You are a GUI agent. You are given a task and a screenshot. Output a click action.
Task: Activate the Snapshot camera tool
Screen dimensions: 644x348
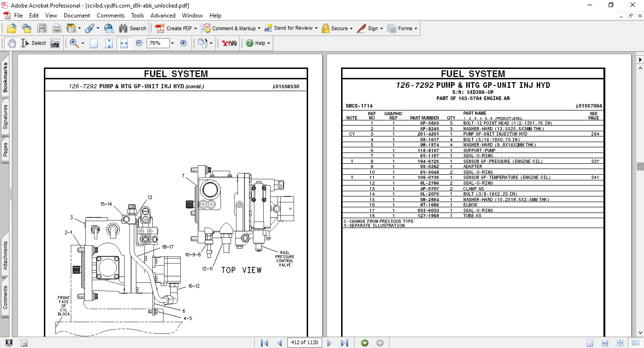[55, 43]
